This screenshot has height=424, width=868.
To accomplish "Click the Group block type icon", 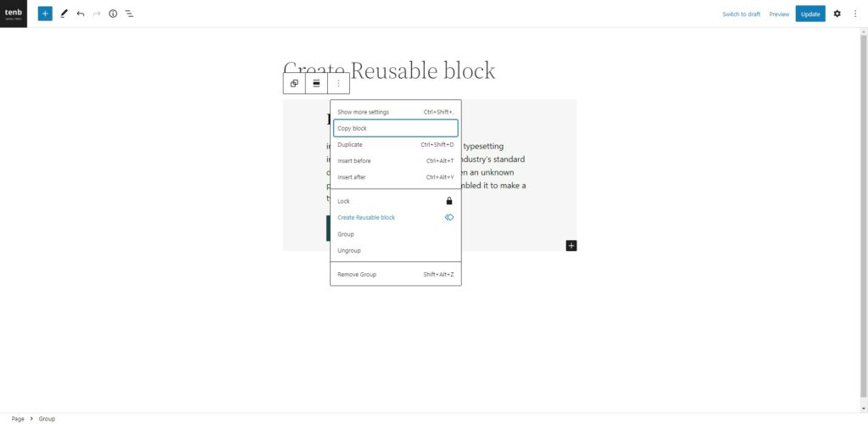I will pos(294,83).
